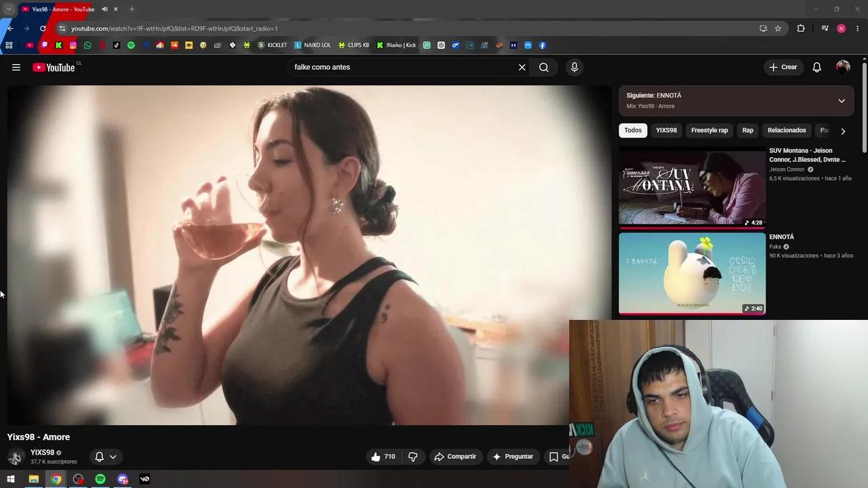Select the Todos filter chip

(x=633, y=130)
